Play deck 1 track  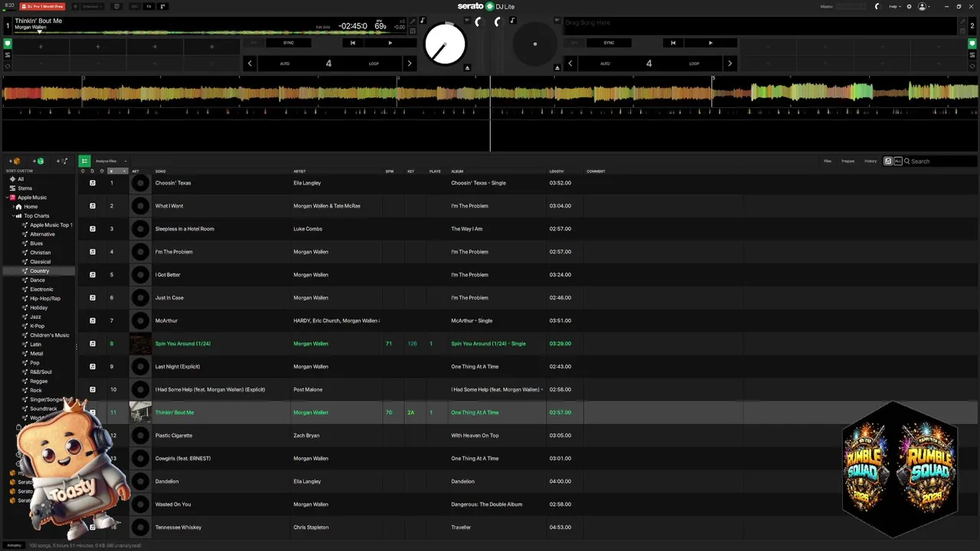pyautogui.click(x=390, y=43)
